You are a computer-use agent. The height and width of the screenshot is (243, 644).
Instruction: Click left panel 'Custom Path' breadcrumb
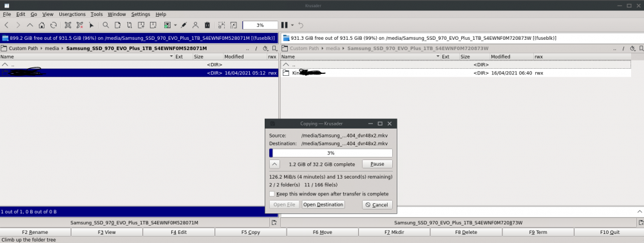(x=23, y=48)
